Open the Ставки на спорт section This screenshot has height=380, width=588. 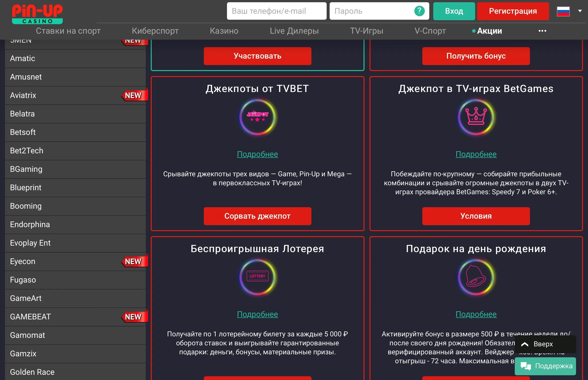point(68,31)
